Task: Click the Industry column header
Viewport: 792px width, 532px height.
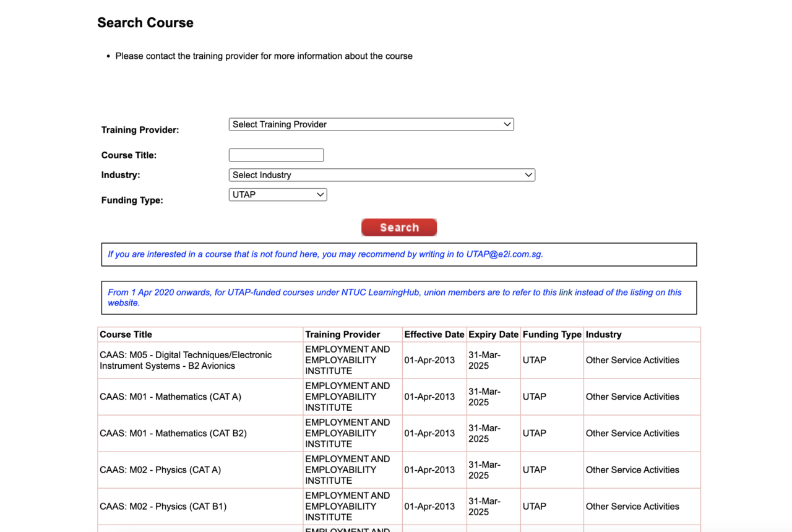Action: click(603, 334)
